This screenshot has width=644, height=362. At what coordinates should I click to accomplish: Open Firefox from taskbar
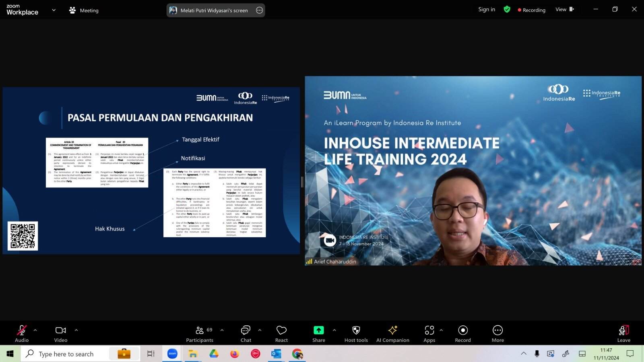tap(235, 354)
